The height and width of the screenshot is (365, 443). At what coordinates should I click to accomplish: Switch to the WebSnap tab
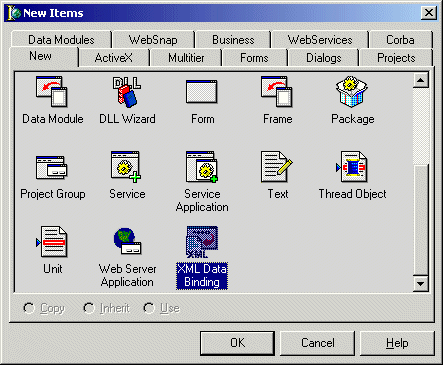click(x=153, y=40)
